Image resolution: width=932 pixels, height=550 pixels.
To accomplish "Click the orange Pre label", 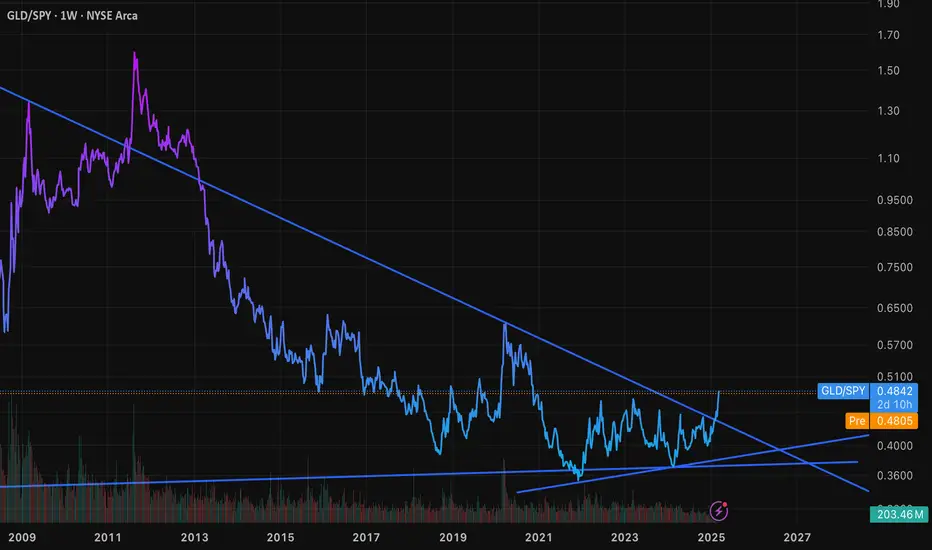I will click(857, 421).
